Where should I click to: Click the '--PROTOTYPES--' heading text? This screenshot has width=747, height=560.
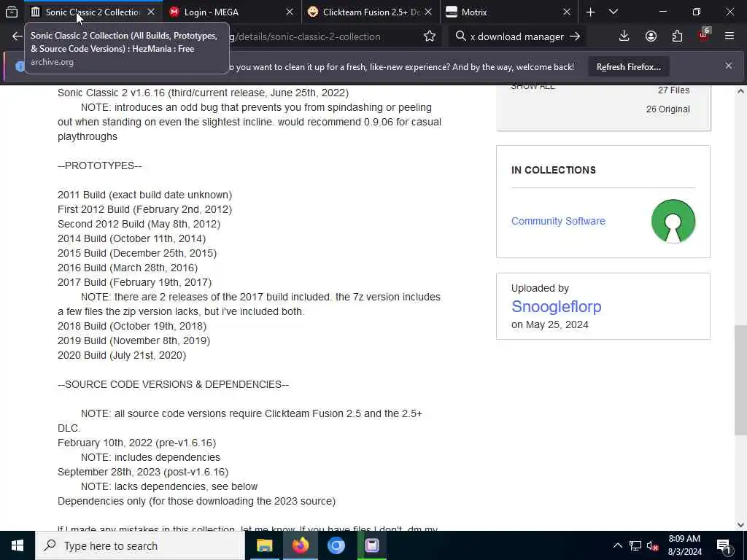click(99, 166)
